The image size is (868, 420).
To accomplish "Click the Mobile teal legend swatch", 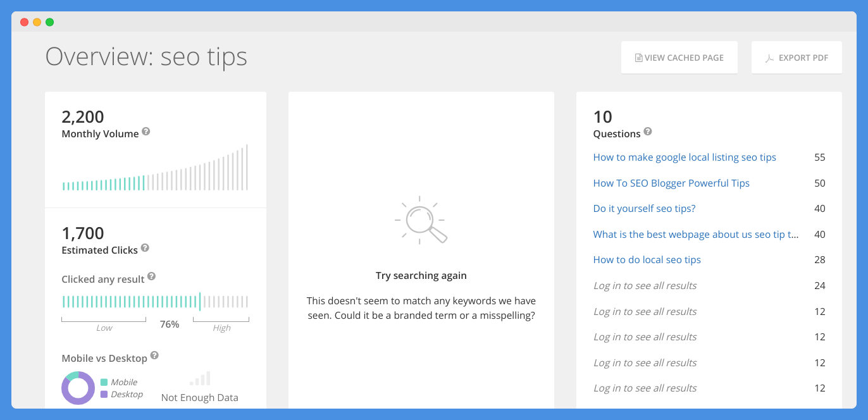I will [104, 382].
